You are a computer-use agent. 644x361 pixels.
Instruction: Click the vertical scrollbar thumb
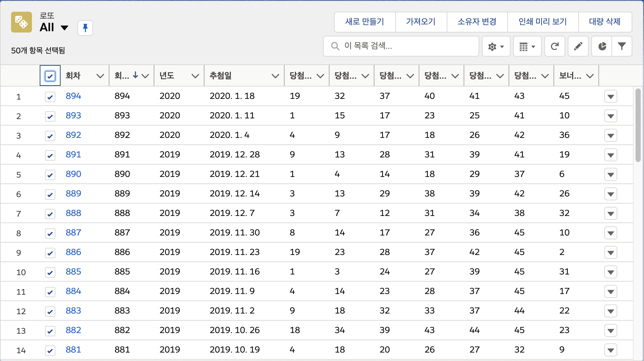tap(638, 125)
